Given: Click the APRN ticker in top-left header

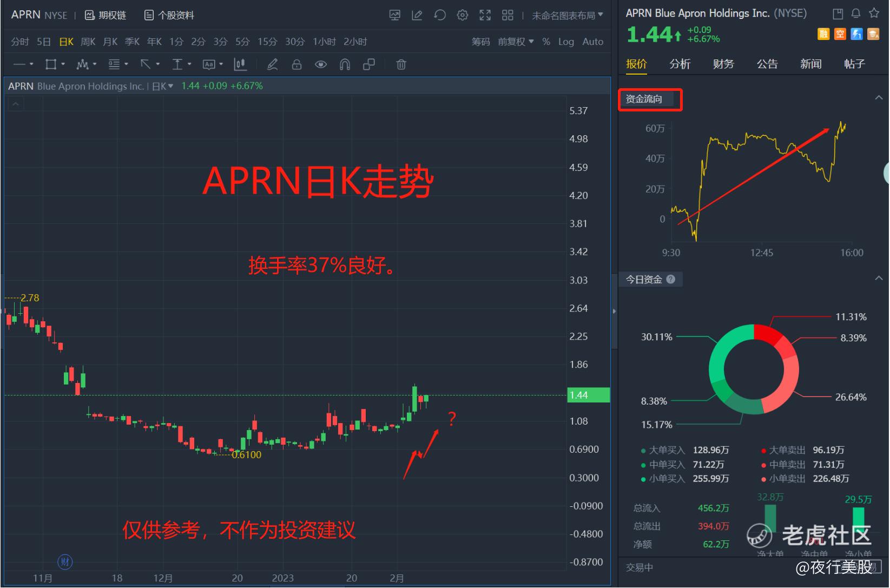Looking at the screenshot, I should [26, 15].
